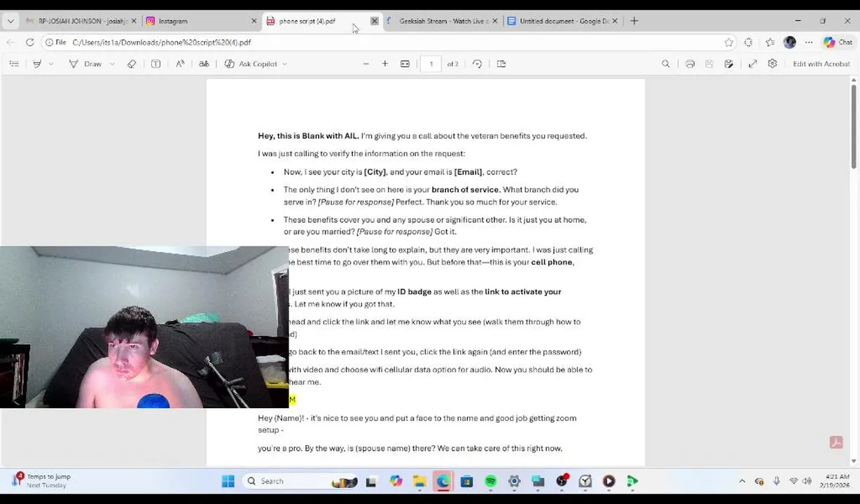Click Save as icon in PDF toolbar
860x504 pixels.
729,64
